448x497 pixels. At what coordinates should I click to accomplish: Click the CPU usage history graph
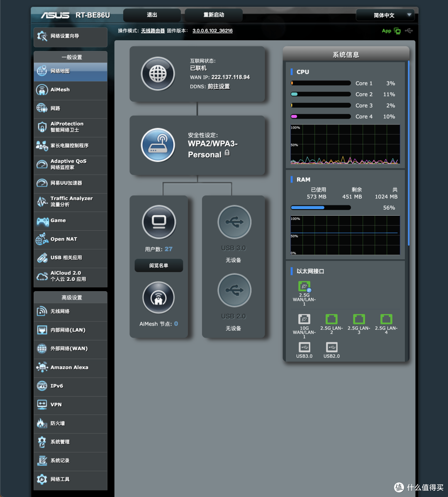[345, 144]
